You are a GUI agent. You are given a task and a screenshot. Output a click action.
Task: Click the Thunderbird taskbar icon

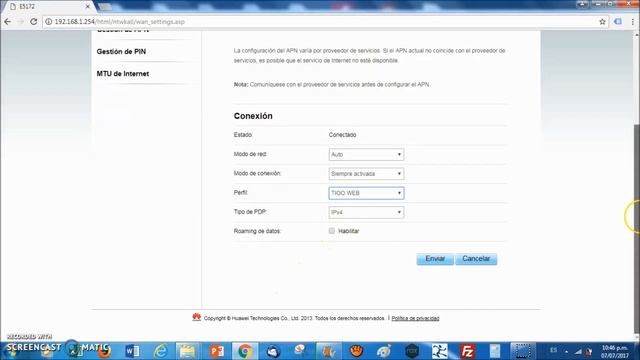pos(273,351)
